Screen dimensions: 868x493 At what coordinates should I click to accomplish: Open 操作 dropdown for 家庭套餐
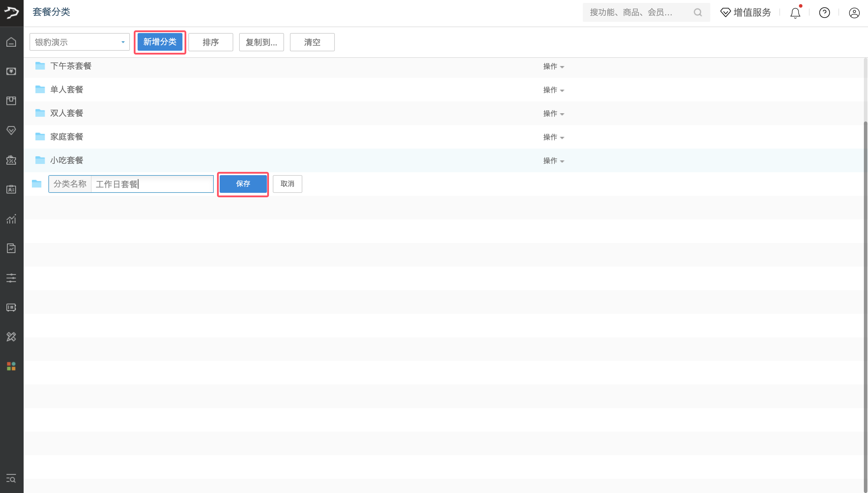point(553,137)
